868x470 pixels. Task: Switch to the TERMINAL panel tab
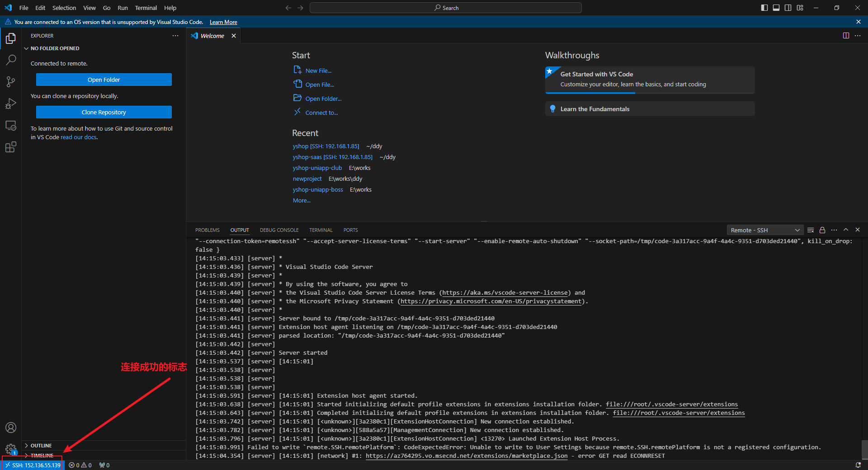(x=321, y=230)
